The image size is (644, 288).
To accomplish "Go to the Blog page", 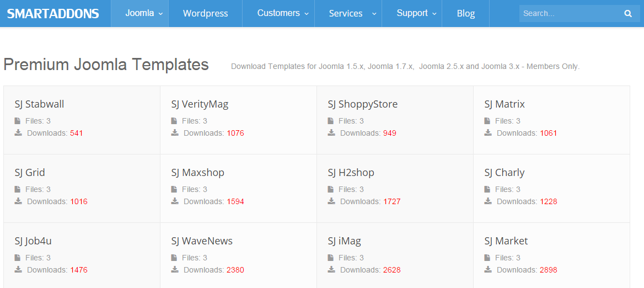I will (466, 13).
